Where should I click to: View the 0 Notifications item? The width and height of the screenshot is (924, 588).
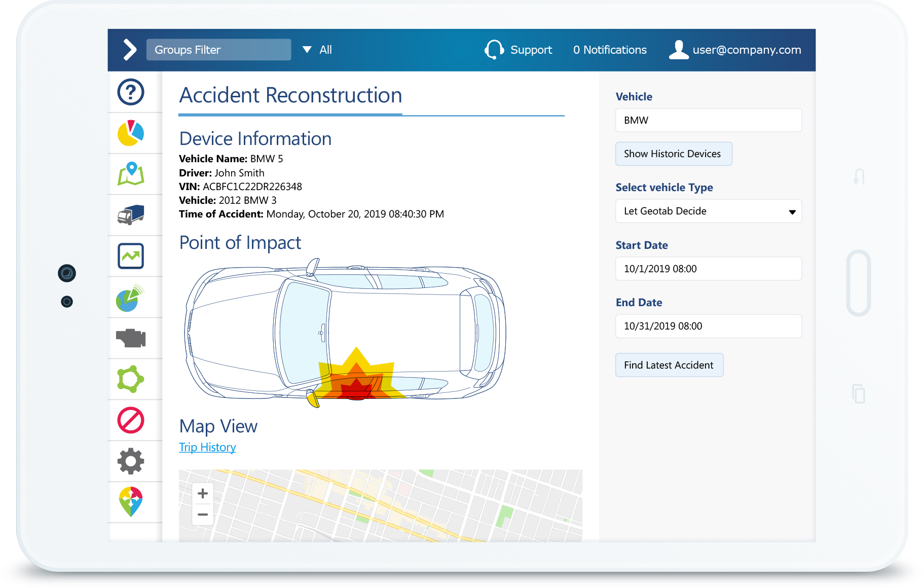(610, 50)
